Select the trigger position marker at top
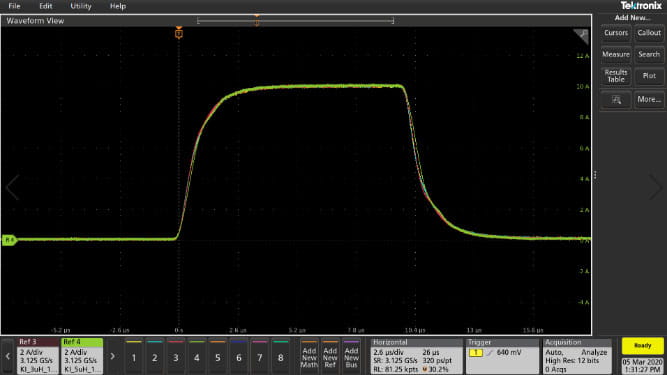 click(179, 33)
